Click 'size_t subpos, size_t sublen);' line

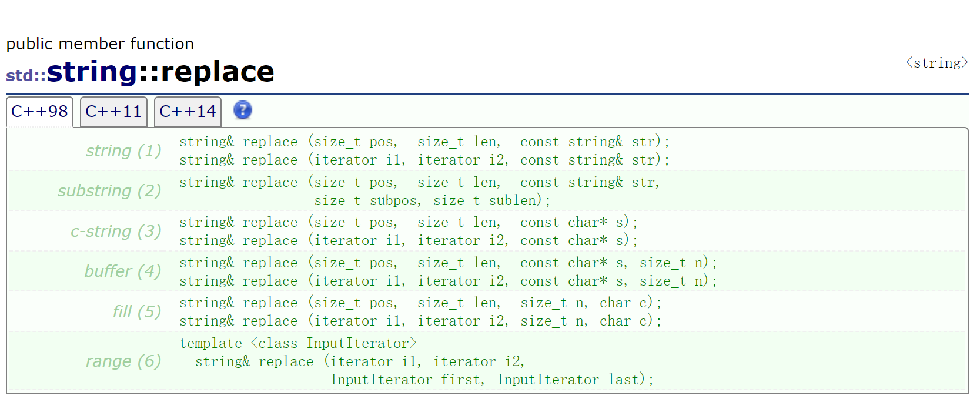432,201
